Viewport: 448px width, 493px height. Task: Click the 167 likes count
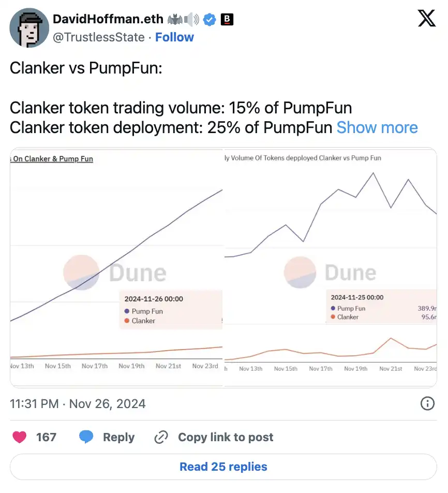pyautogui.click(x=46, y=437)
